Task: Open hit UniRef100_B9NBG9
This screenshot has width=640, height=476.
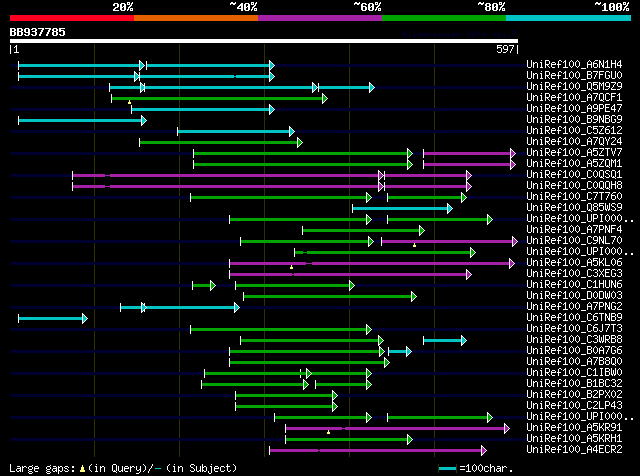Action: (574, 120)
